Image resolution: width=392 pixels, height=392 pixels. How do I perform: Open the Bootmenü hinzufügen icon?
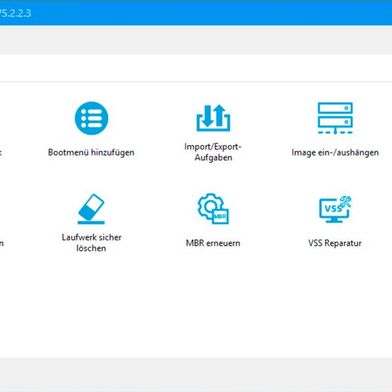click(x=91, y=118)
